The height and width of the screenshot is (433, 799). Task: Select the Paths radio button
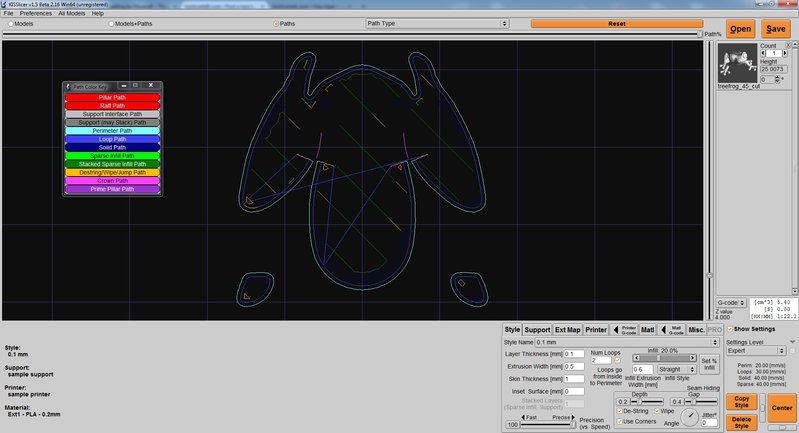pos(276,24)
